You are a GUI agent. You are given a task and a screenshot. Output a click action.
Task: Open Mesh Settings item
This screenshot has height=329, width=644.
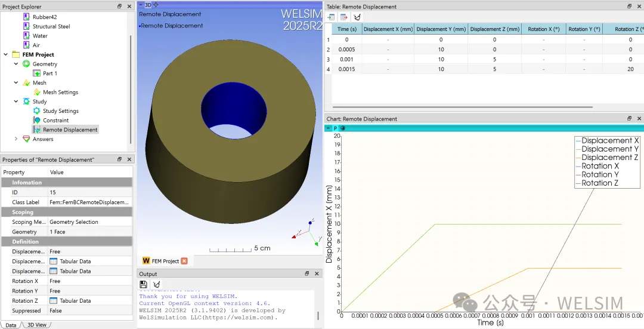pos(60,92)
